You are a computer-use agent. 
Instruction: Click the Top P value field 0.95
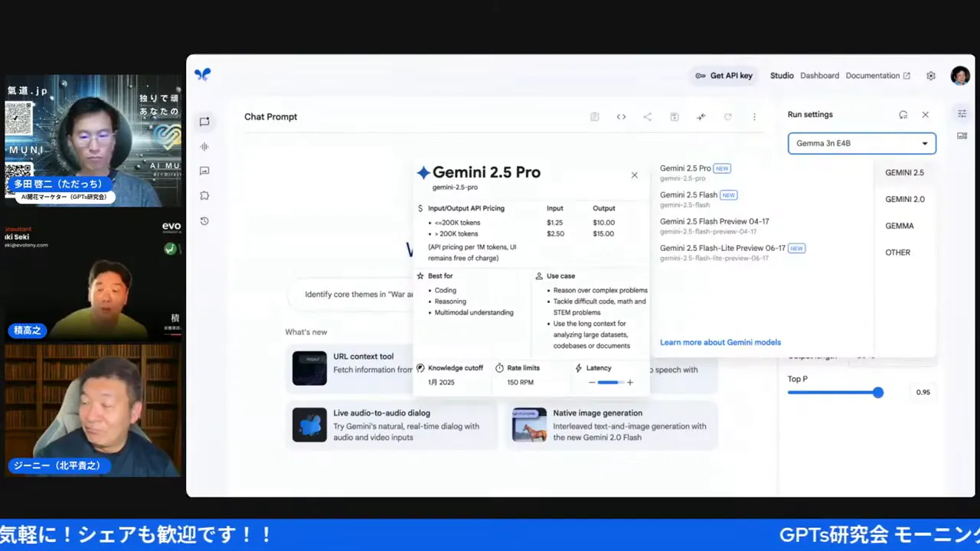923,393
